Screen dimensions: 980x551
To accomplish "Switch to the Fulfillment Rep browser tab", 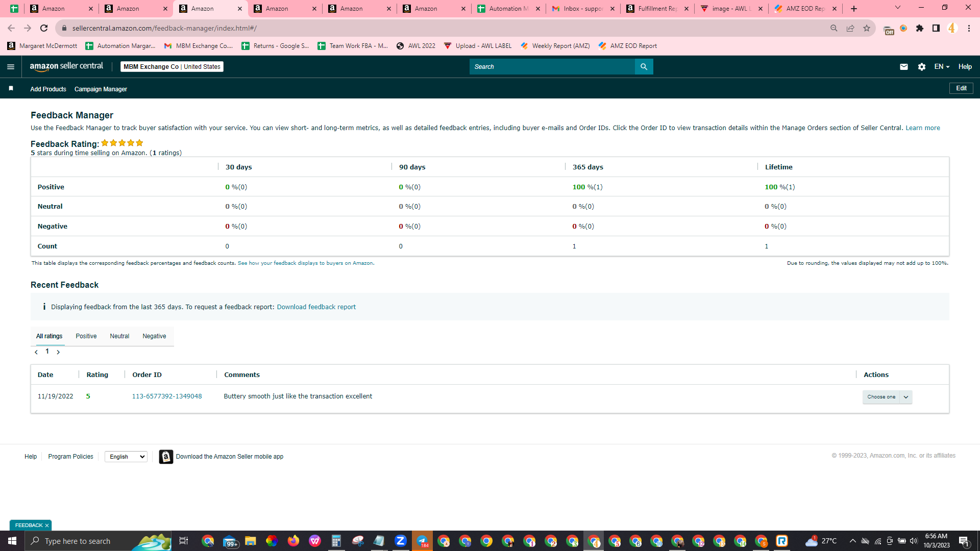I will coord(657,9).
